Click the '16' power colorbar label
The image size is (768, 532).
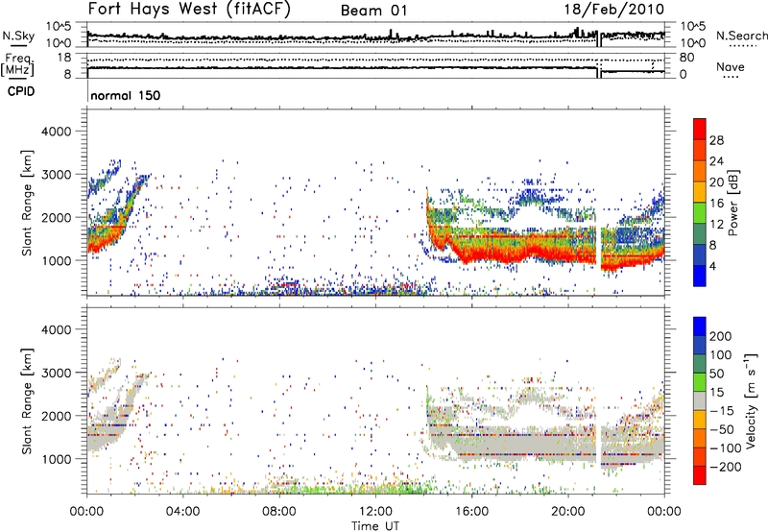(716, 204)
